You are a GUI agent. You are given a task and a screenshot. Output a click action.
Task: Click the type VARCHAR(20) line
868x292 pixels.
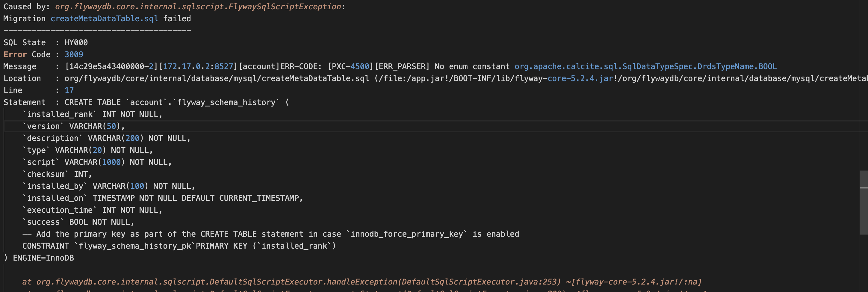point(87,150)
